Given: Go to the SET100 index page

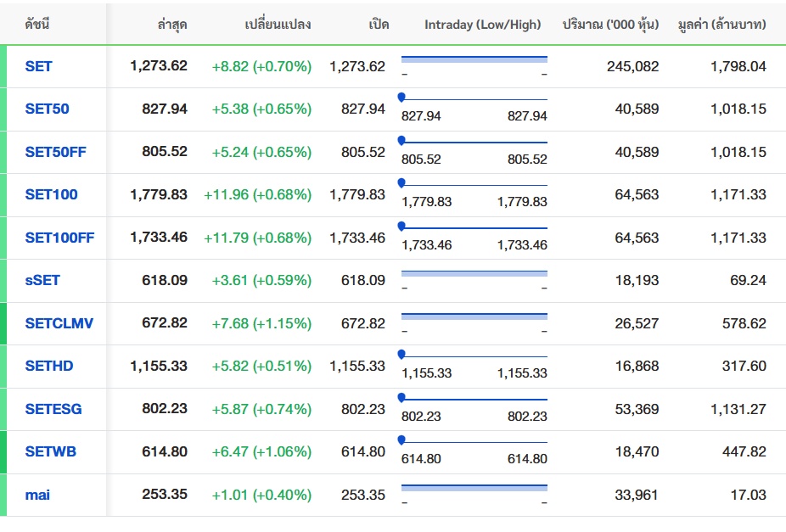Looking at the screenshot, I should 52,194.
